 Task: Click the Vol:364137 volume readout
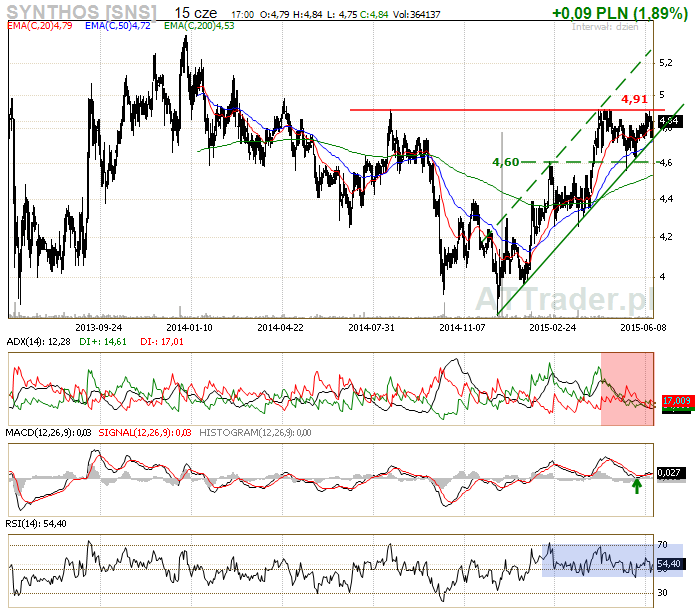coord(417,15)
